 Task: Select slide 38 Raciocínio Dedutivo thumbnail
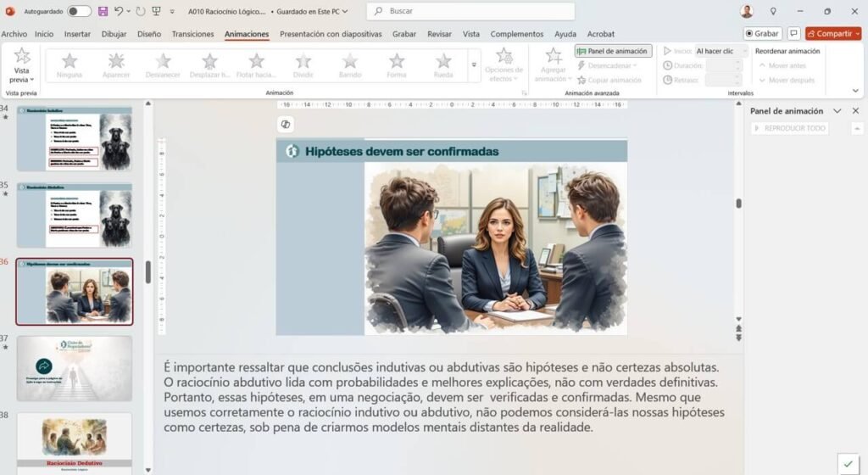(x=75, y=444)
